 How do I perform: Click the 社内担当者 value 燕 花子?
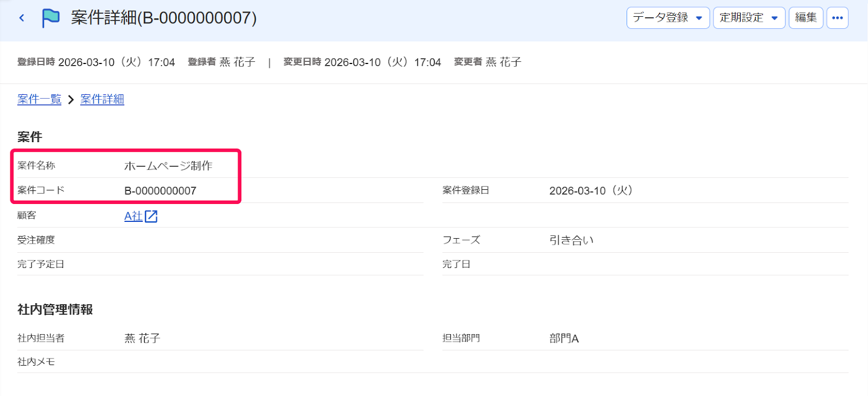[142, 338]
